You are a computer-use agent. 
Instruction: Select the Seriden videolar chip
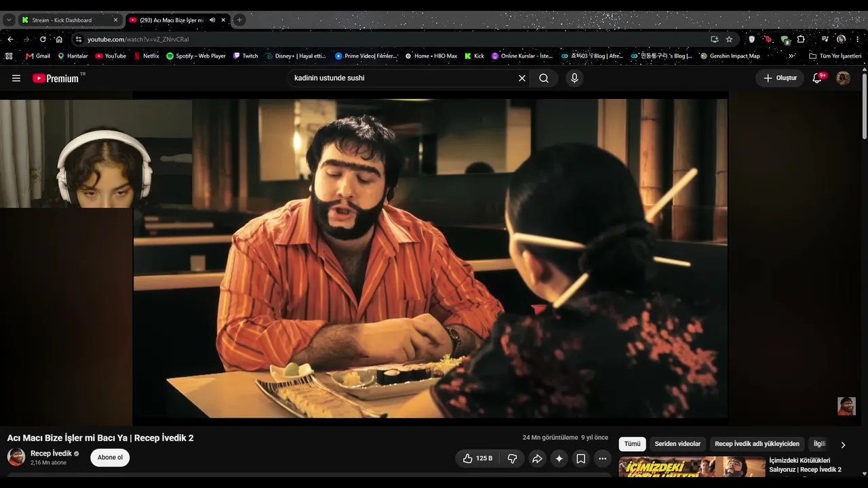tap(677, 444)
